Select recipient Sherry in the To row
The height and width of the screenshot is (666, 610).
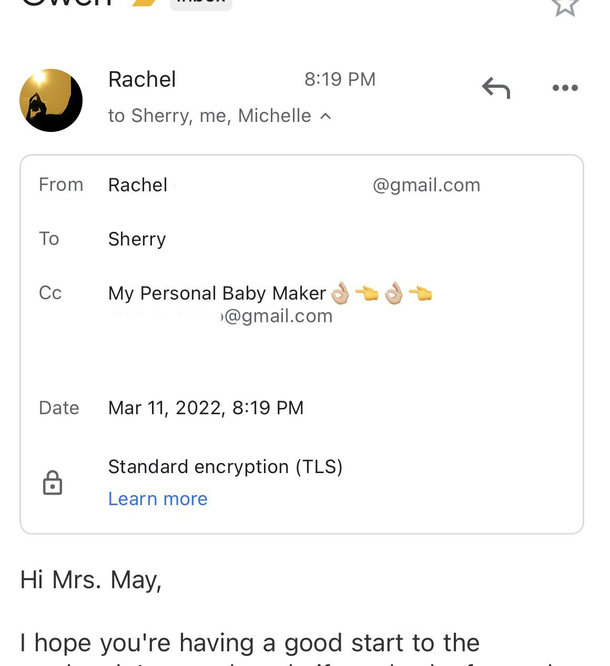click(x=137, y=239)
